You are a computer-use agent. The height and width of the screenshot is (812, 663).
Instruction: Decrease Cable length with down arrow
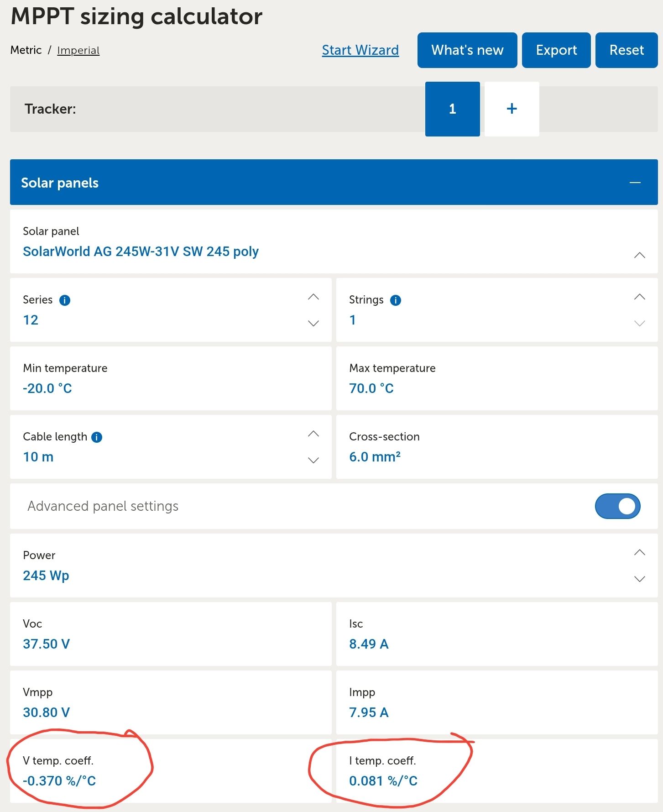(313, 460)
